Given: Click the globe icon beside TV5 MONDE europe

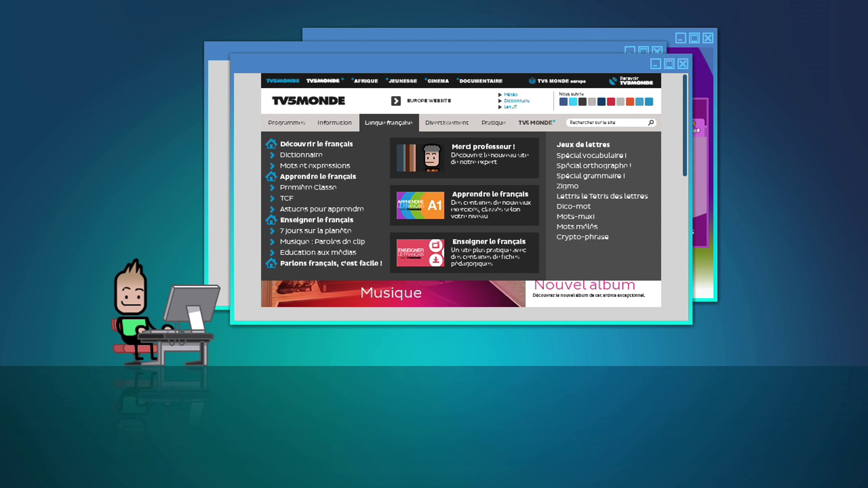Looking at the screenshot, I should pos(532,81).
